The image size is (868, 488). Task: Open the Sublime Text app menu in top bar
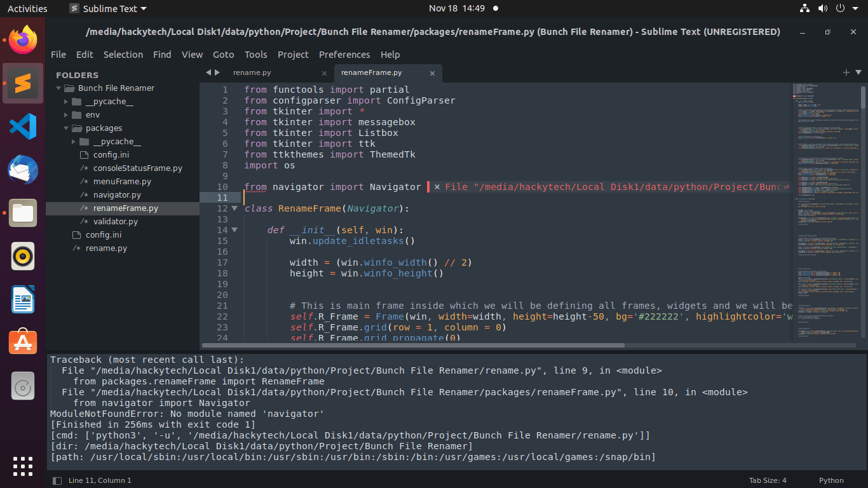(108, 8)
